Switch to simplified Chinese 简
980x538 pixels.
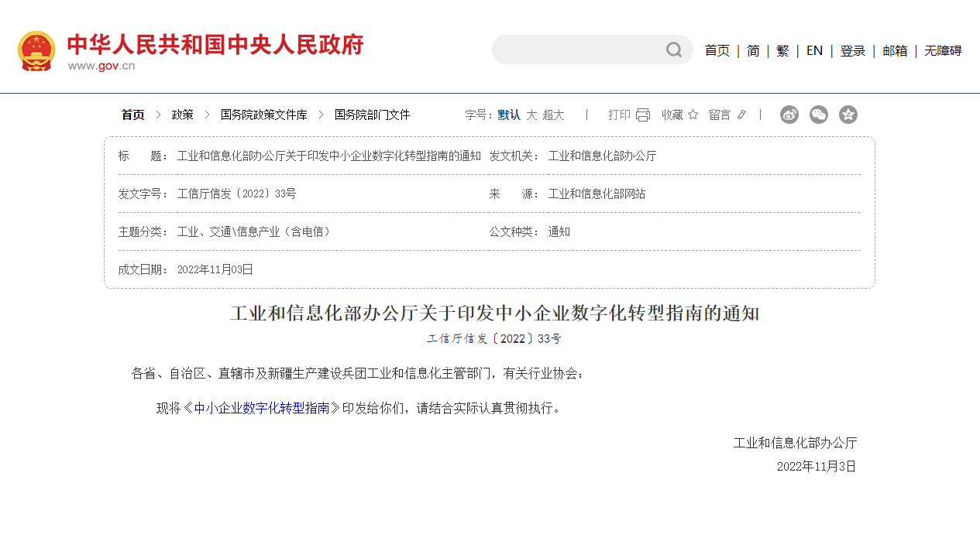[x=753, y=50]
